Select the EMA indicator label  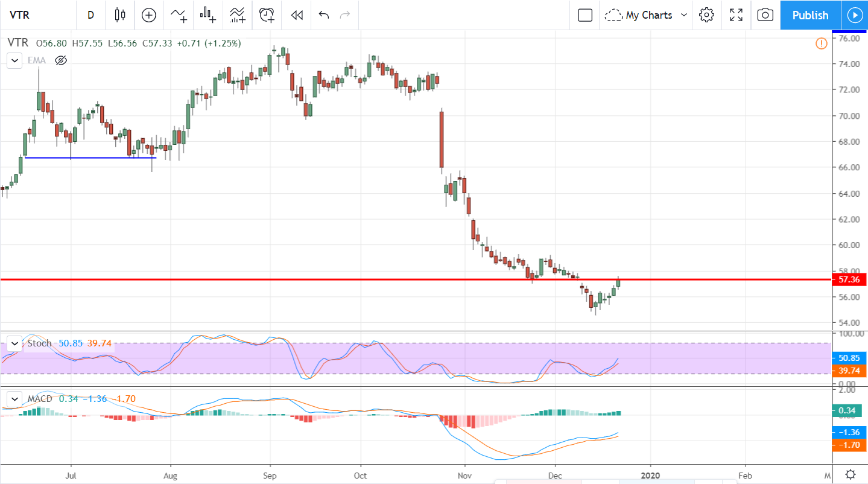click(x=36, y=60)
